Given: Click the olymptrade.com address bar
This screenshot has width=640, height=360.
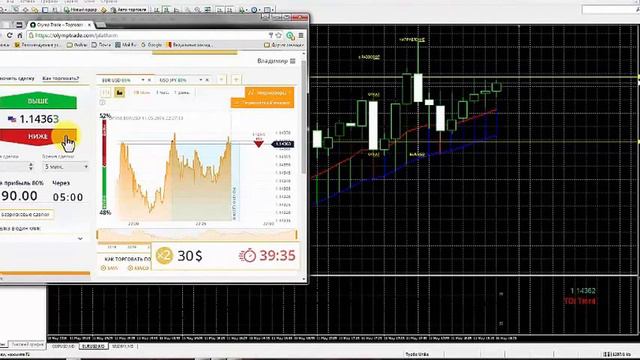Looking at the screenshot, I should click(x=147, y=36).
